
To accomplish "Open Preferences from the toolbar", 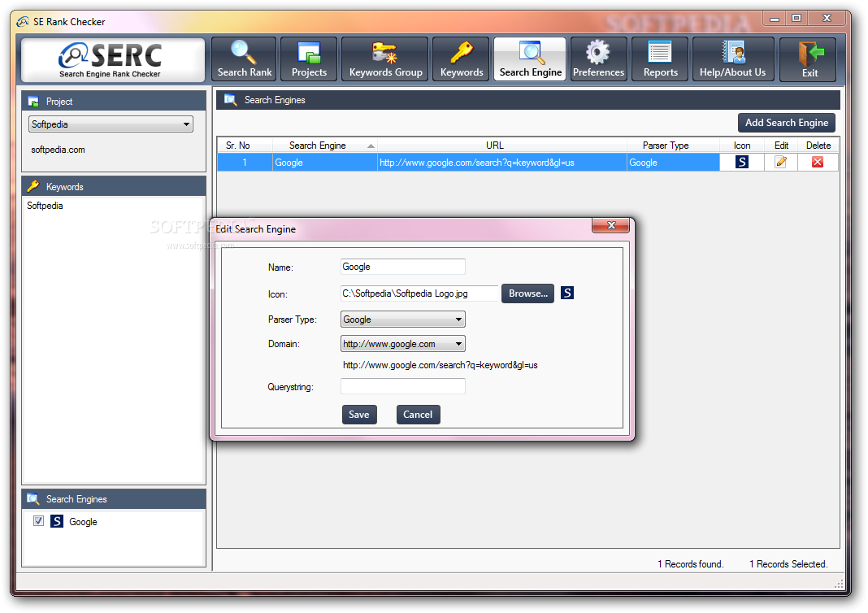I will coord(598,59).
